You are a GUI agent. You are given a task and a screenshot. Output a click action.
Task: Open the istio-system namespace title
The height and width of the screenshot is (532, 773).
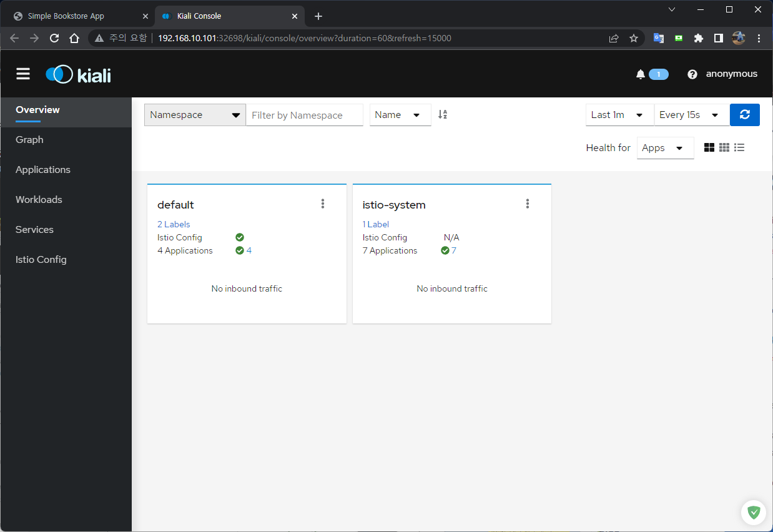coord(394,205)
